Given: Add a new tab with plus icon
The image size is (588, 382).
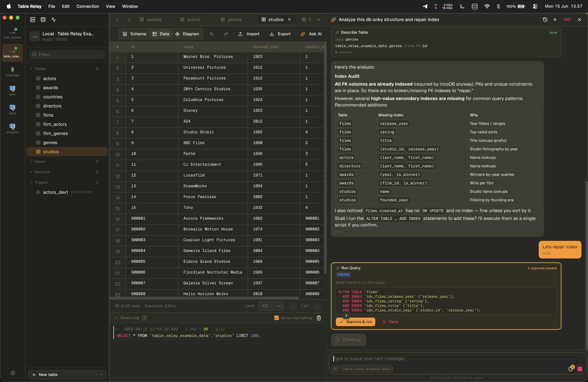Looking at the screenshot, I should click(319, 19).
